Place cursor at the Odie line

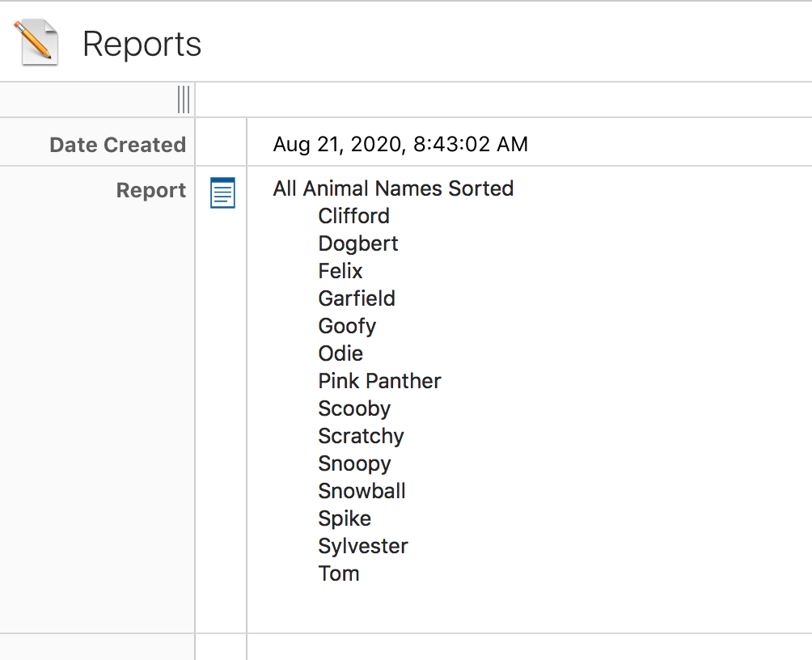pos(340,353)
